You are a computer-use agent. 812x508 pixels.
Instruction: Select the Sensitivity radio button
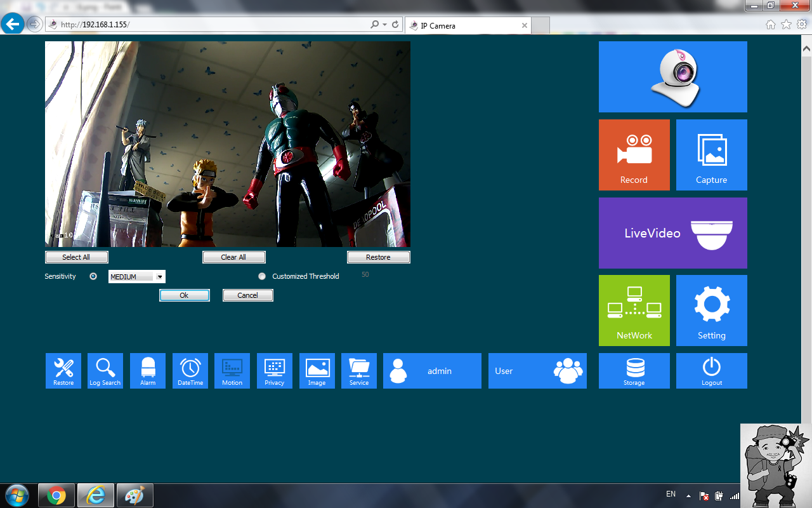tap(93, 276)
